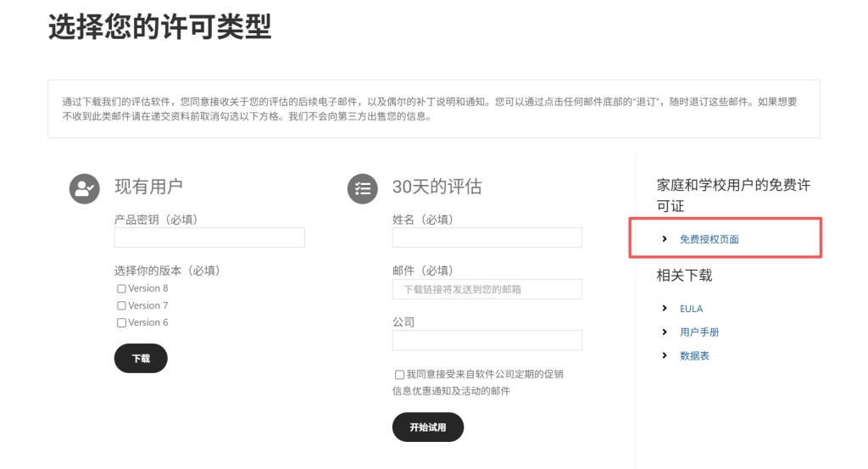Click the chevron next to EULA

coord(665,309)
